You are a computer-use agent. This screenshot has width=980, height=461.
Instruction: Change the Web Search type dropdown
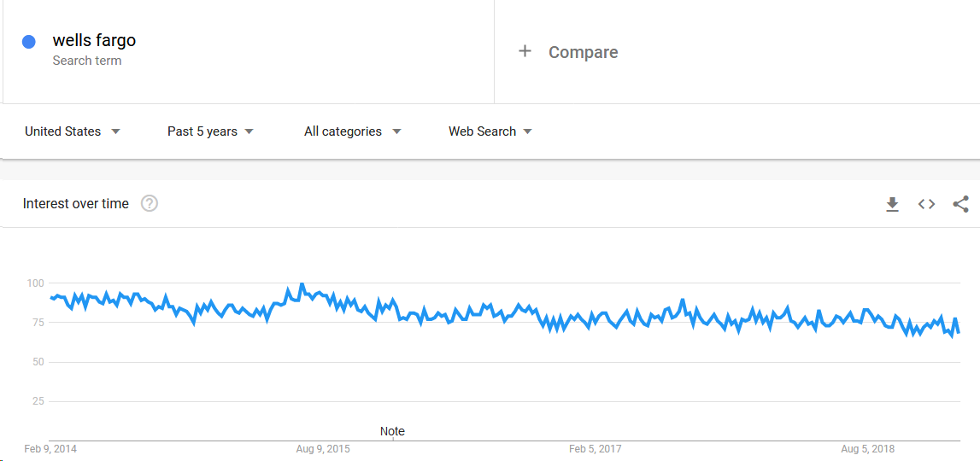(490, 131)
